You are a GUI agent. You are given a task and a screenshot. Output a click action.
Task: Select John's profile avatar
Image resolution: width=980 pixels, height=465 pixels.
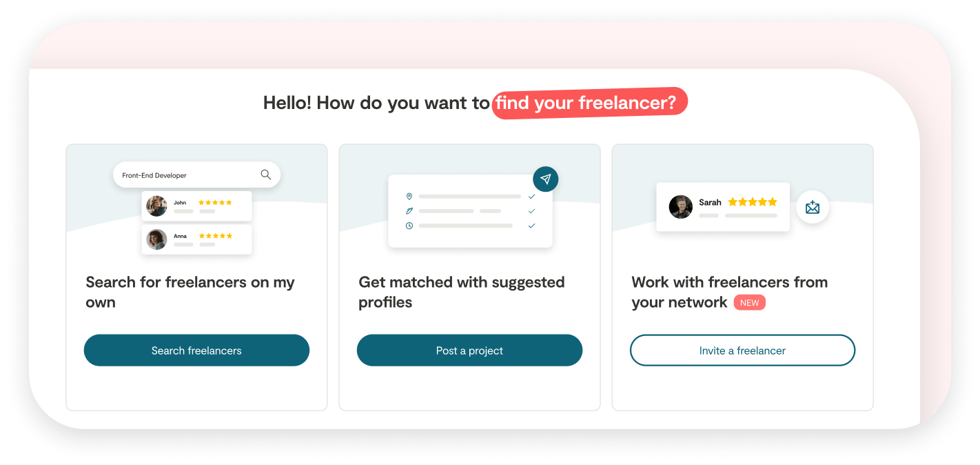[x=156, y=206]
